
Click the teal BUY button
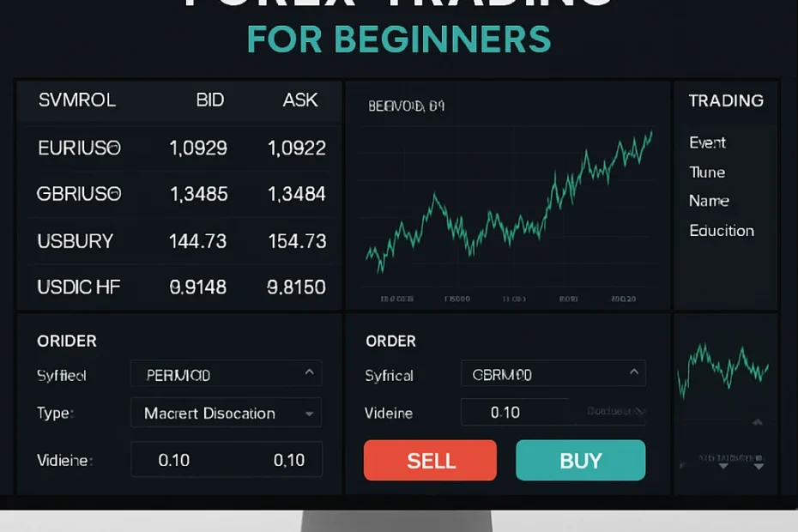pos(580,460)
